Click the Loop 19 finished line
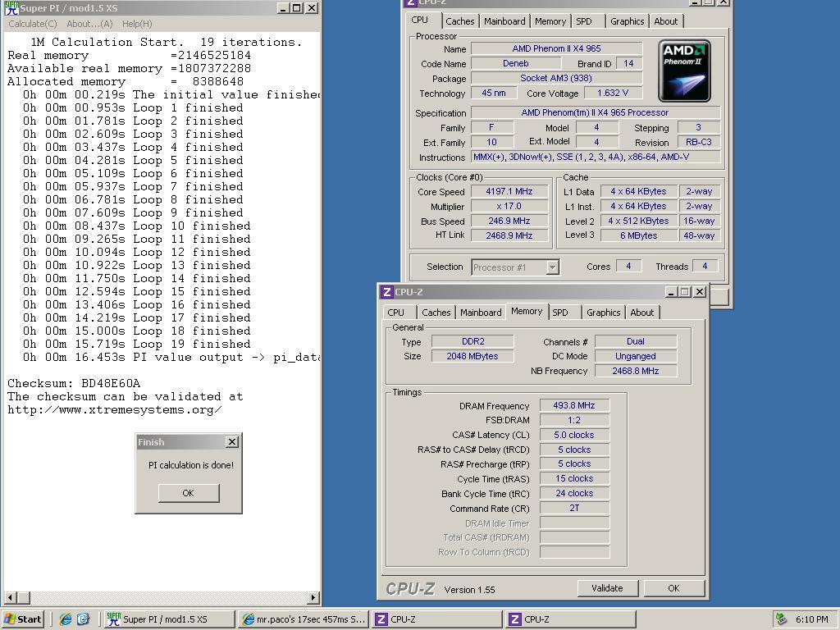This screenshot has width=840, height=630. (x=137, y=344)
